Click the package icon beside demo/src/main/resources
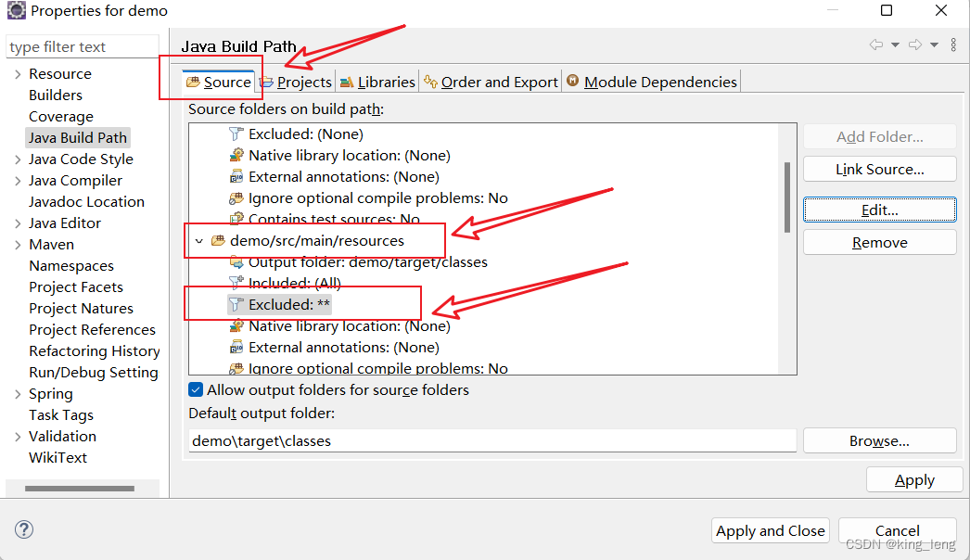Image resolution: width=970 pixels, height=560 pixels. tap(219, 240)
